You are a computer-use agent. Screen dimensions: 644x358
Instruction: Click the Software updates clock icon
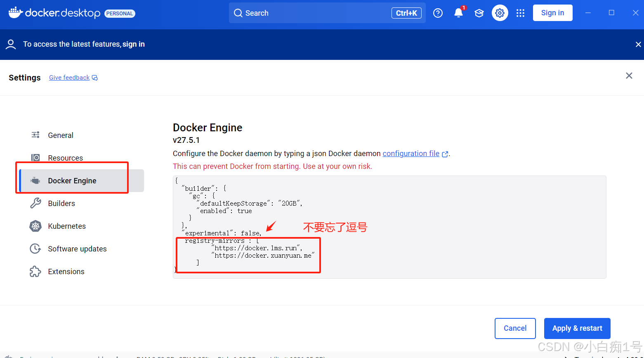[x=35, y=249]
